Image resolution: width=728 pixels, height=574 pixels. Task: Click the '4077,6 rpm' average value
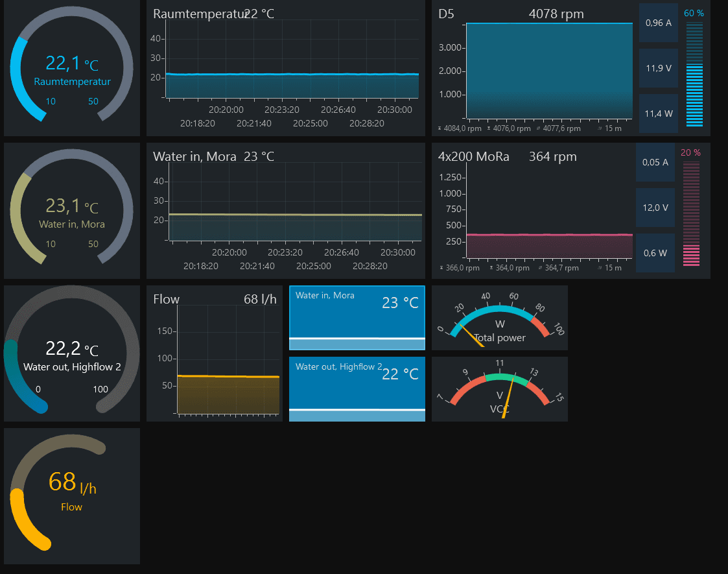[x=562, y=128]
